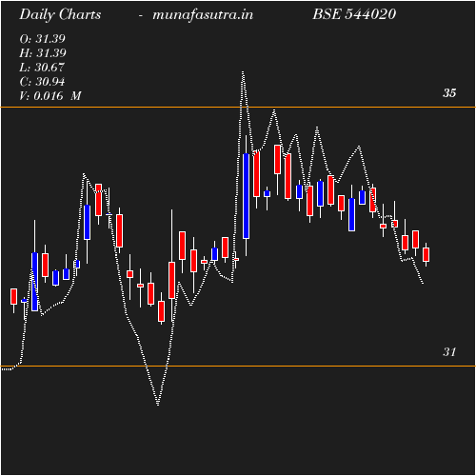Click the high value "H: 31.39"
Screen dimensions: 476x476
click(43, 53)
